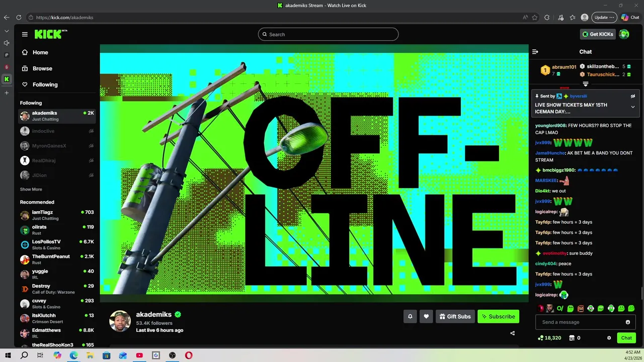Hide the pinned message with eye icon
Screen dimensions: 644x362
coord(633,96)
